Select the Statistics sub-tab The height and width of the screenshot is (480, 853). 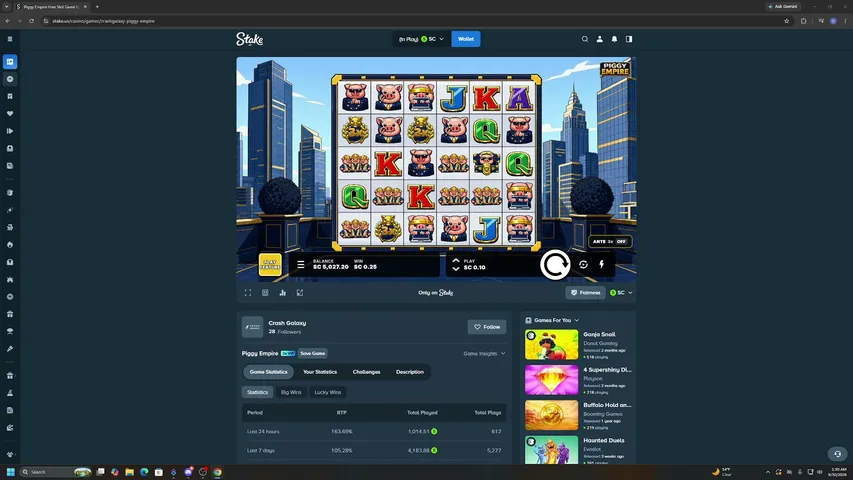[257, 392]
